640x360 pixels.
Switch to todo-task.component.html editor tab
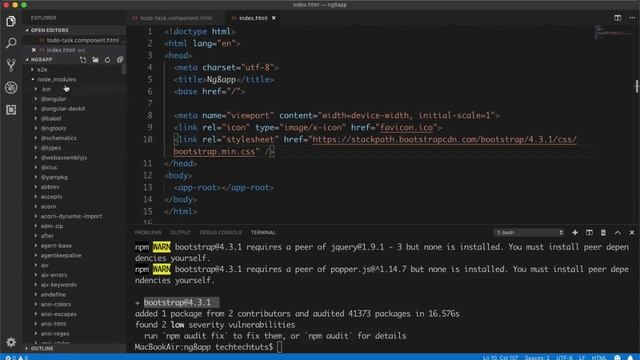point(176,18)
